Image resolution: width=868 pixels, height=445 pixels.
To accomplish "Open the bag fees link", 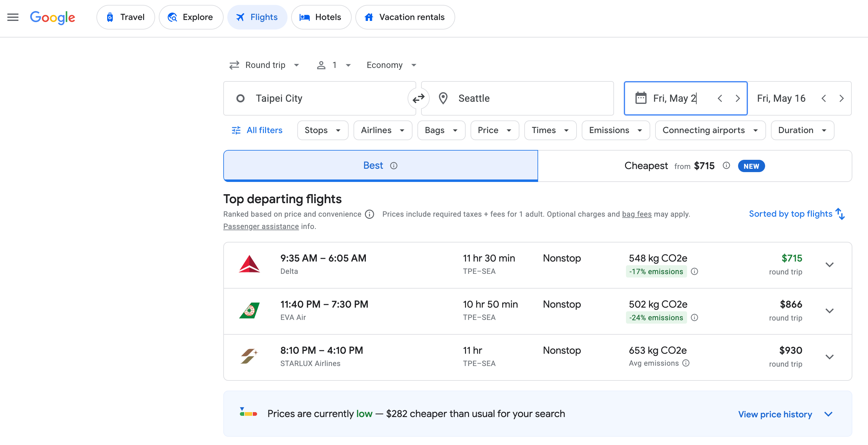I will (636, 214).
